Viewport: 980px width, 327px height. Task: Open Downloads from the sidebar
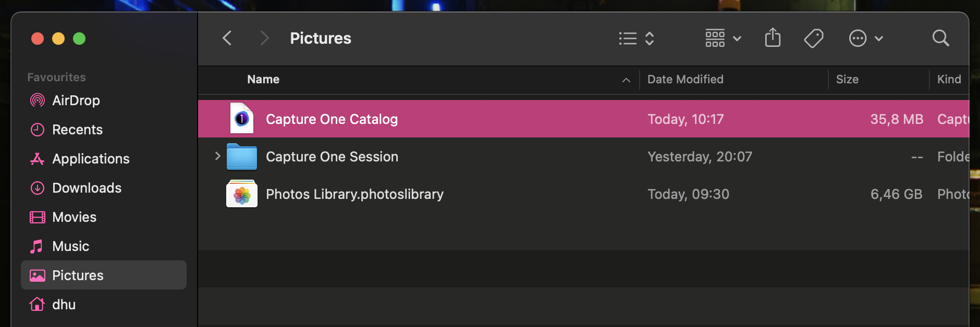[x=87, y=188]
